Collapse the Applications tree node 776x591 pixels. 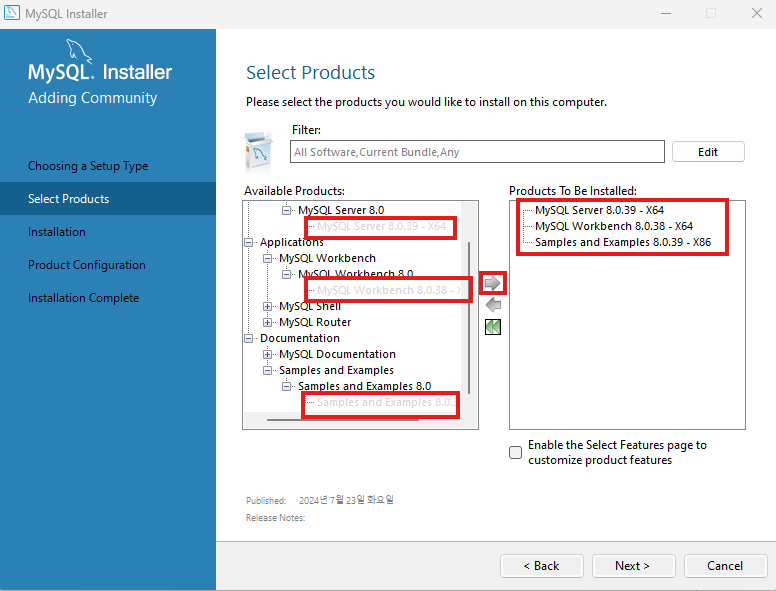pos(248,243)
